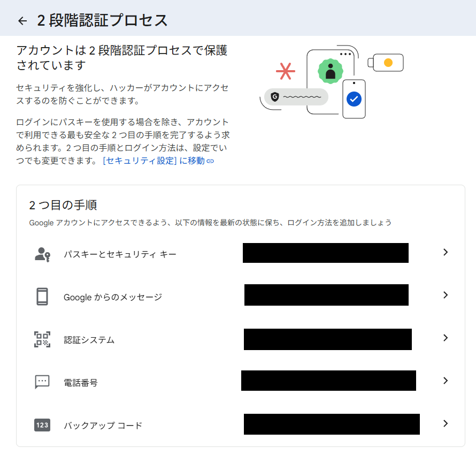Expand the Google からのメッセージ row chevron
Image resolution: width=476 pixels, height=455 pixels.
(446, 295)
